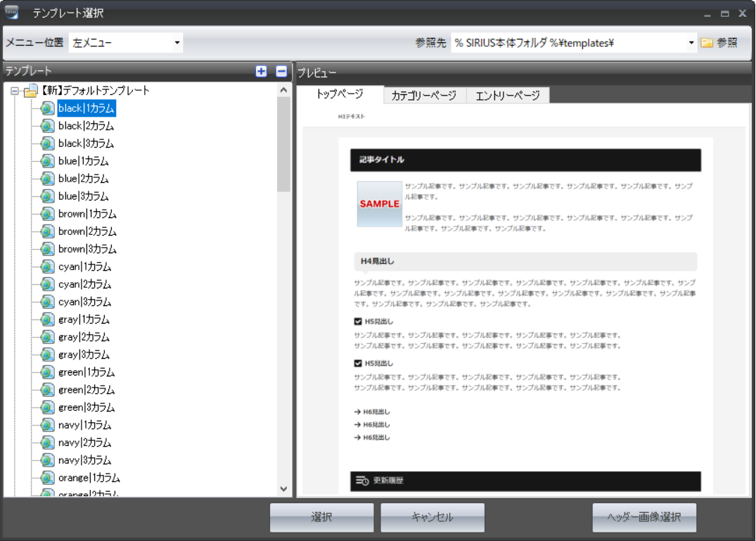Viewport: 756px width, 541px height.
Task: Collapse the 【新】デフォルトテンプレート tree node
Action: (x=15, y=91)
